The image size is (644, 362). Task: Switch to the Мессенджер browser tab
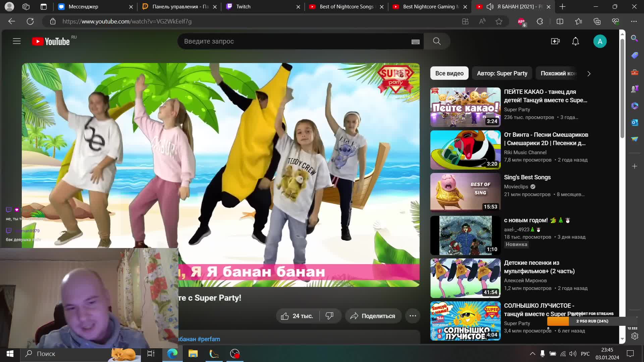(95, 7)
